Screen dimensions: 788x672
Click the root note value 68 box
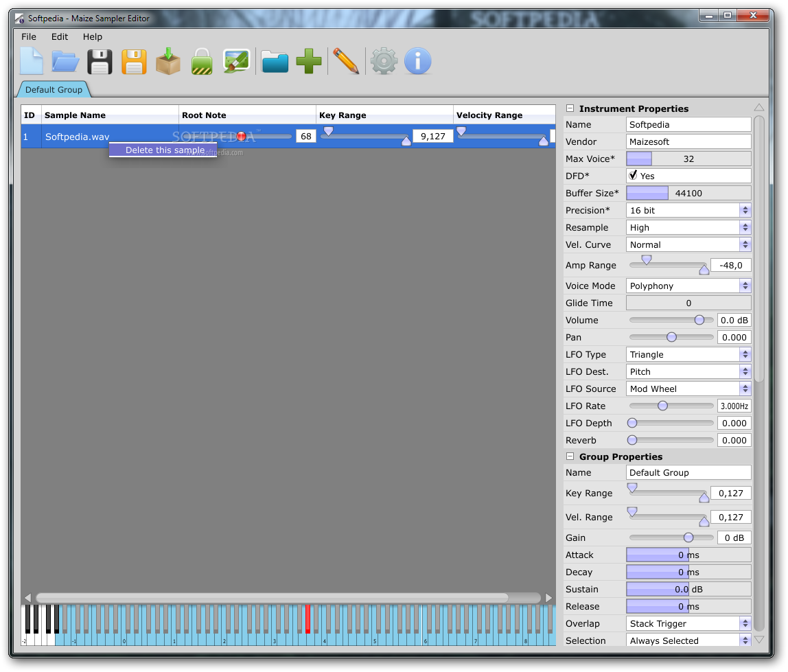tap(306, 136)
